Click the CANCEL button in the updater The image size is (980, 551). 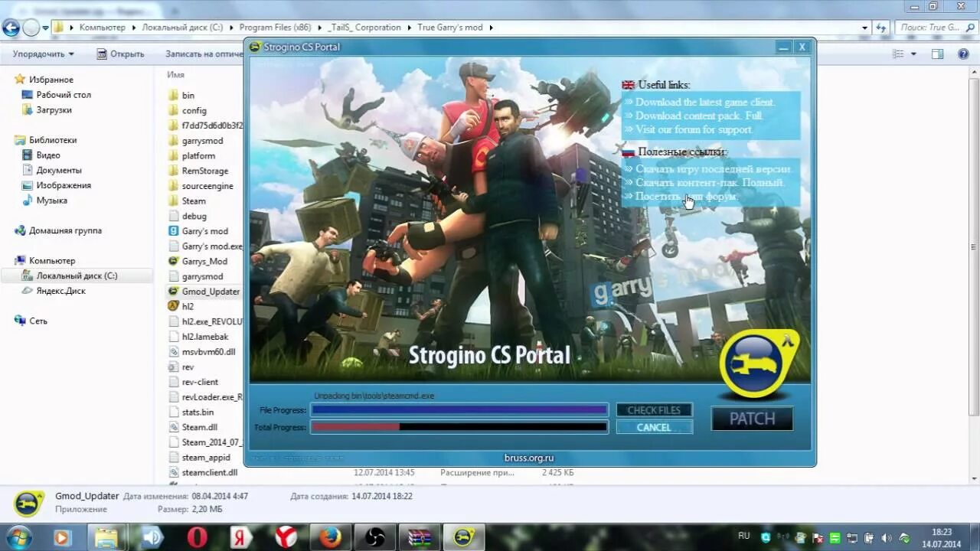pos(654,428)
